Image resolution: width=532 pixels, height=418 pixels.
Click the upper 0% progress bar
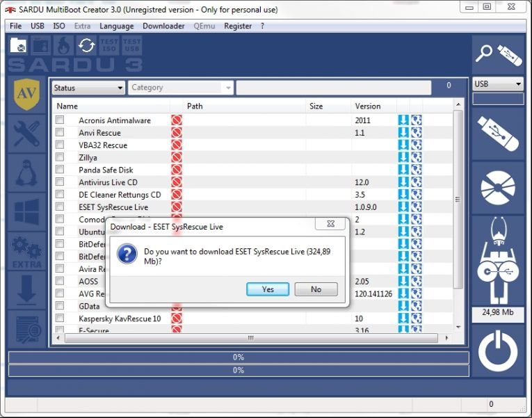[x=239, y=357]
